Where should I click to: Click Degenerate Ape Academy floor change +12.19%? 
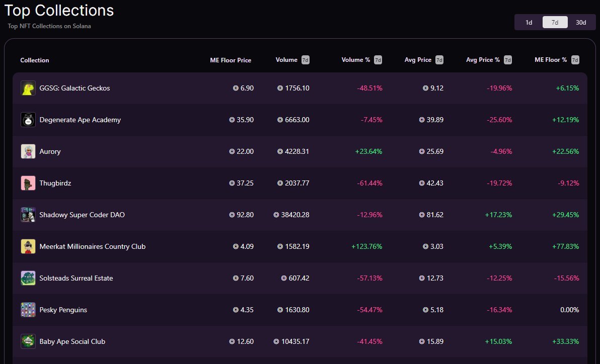566,120
